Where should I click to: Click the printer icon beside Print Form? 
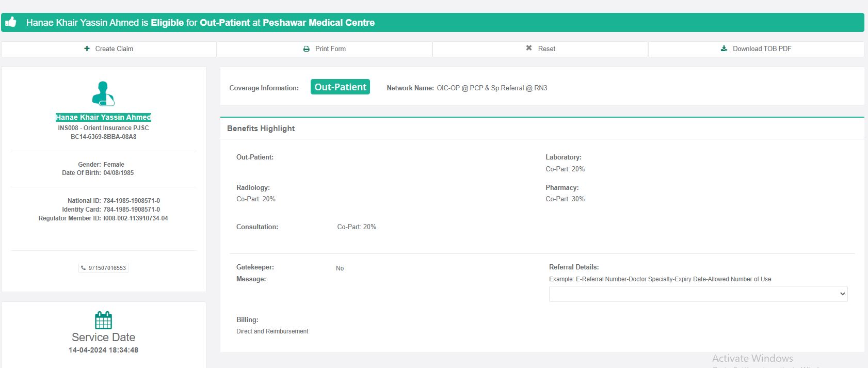307,49
